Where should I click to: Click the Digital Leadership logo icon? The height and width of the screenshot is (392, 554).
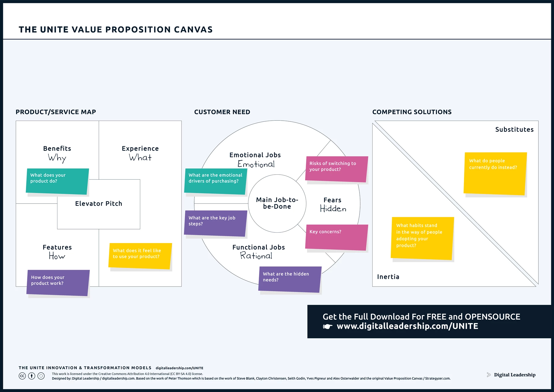pyautogui.click(x=486, y=376)
